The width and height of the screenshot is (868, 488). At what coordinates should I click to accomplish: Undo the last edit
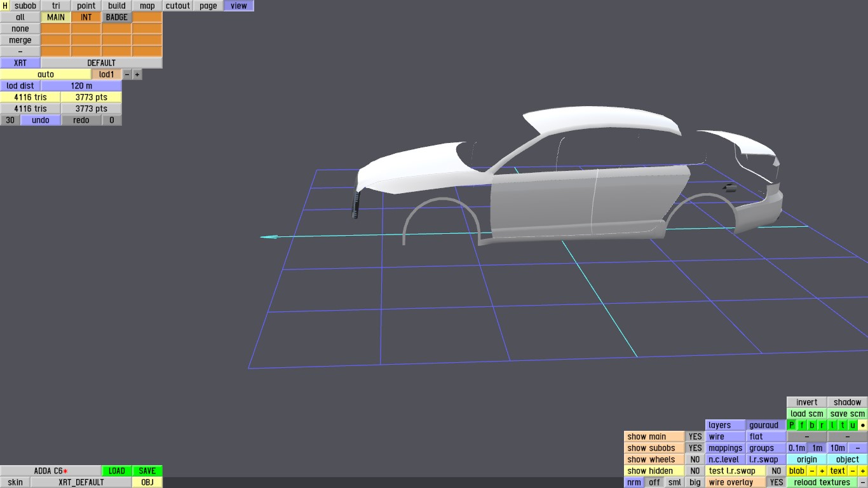[x=41, y=120]
